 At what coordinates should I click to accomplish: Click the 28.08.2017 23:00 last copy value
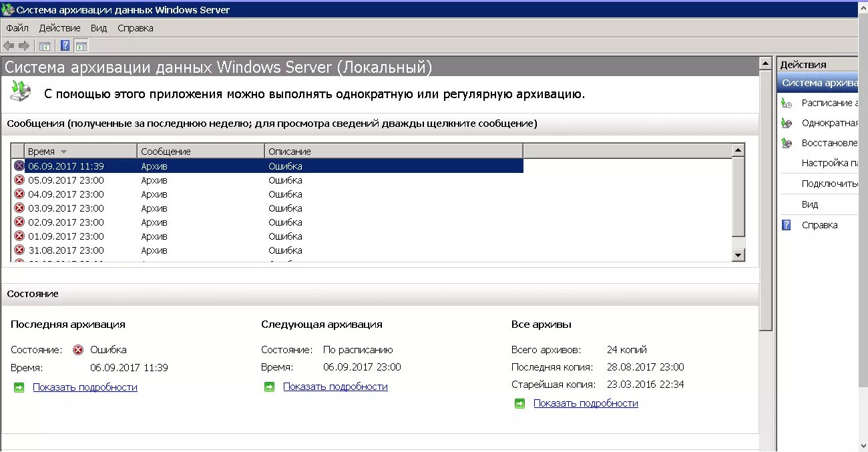coord(645,367)
